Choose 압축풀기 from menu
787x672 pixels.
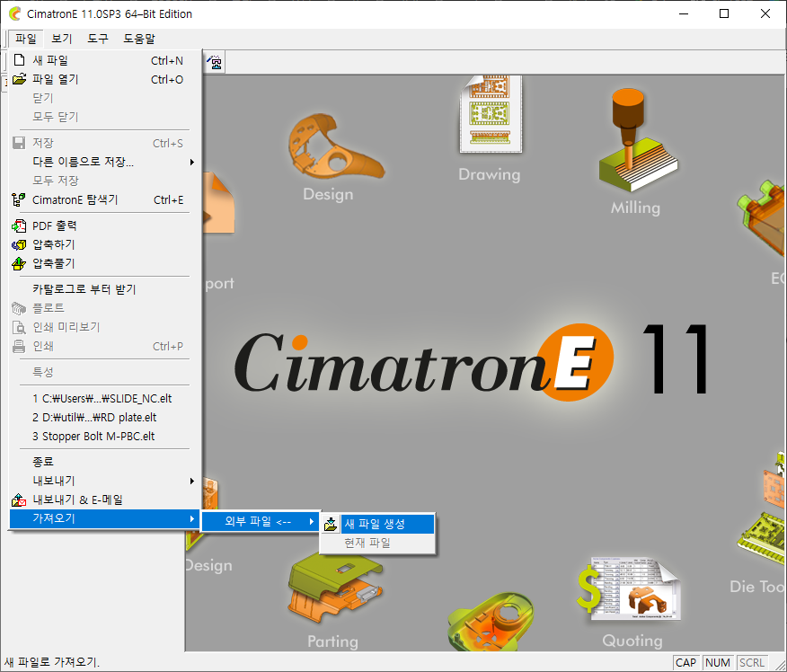105,263
